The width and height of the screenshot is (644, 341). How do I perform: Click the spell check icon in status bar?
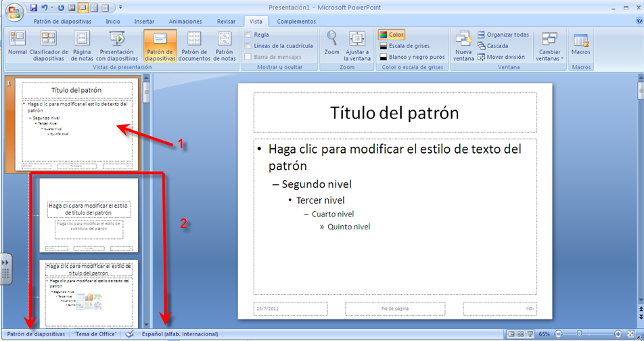(x=130, y=334)
